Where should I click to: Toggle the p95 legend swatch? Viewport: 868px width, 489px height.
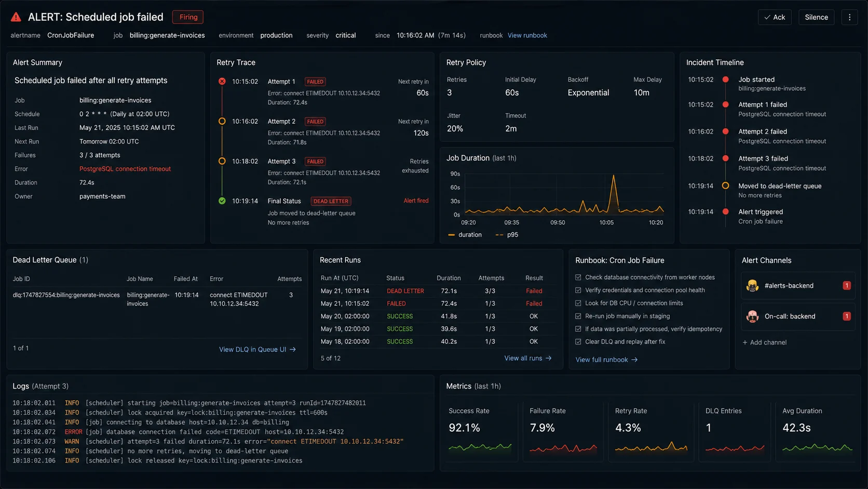(x=499, y=235)
